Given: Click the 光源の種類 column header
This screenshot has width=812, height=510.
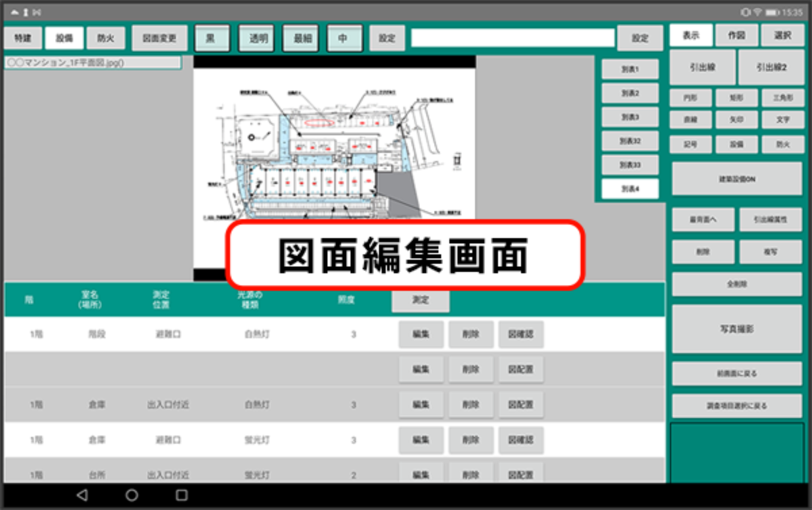Looking at the screenshot, I should 250,299.
